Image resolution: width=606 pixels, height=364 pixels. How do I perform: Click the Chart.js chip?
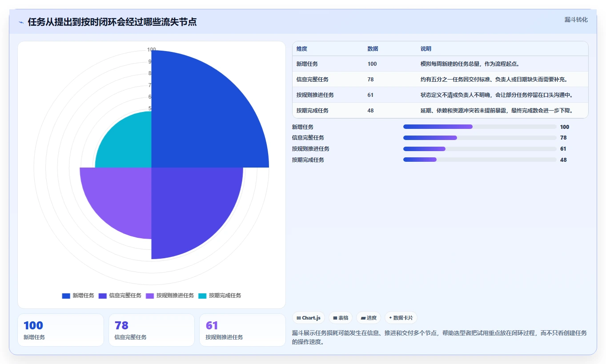(309, 318)
